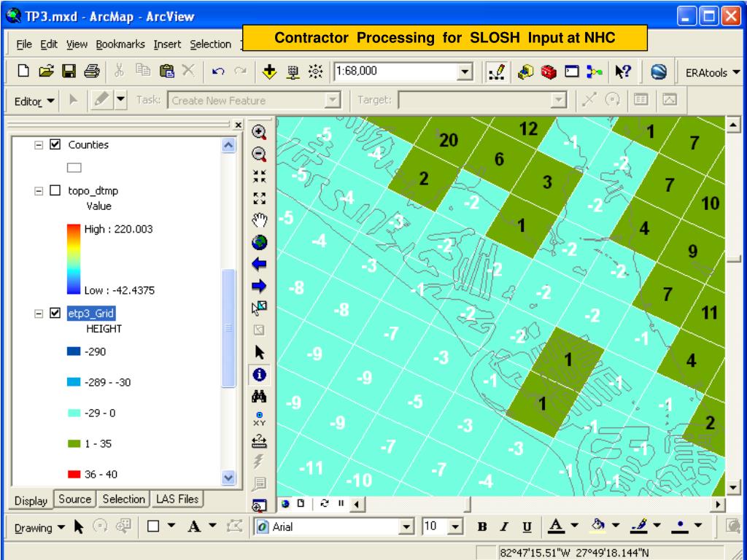Screen dimensions: 747x560
Task: Zoom to Full Extent globe icon
Action: [x=259, y=242]
